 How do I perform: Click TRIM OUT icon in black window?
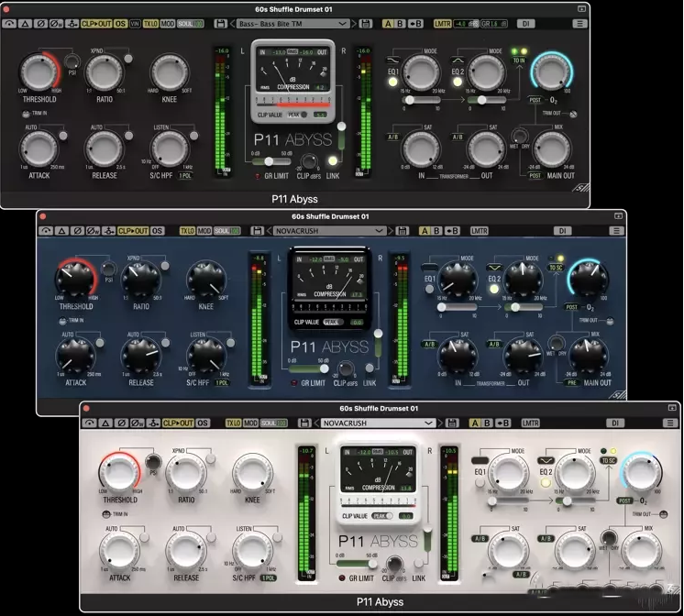pyautogui.click(x=573, y=114)
